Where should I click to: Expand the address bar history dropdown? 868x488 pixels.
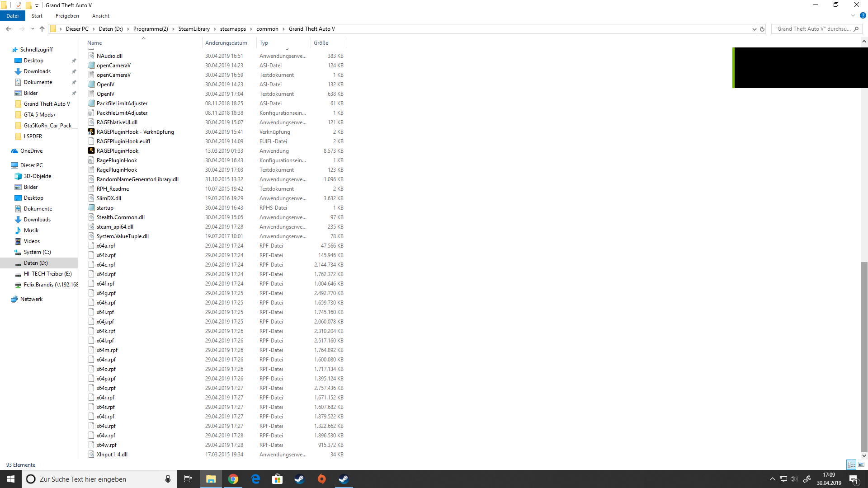[x=754, y=29]
